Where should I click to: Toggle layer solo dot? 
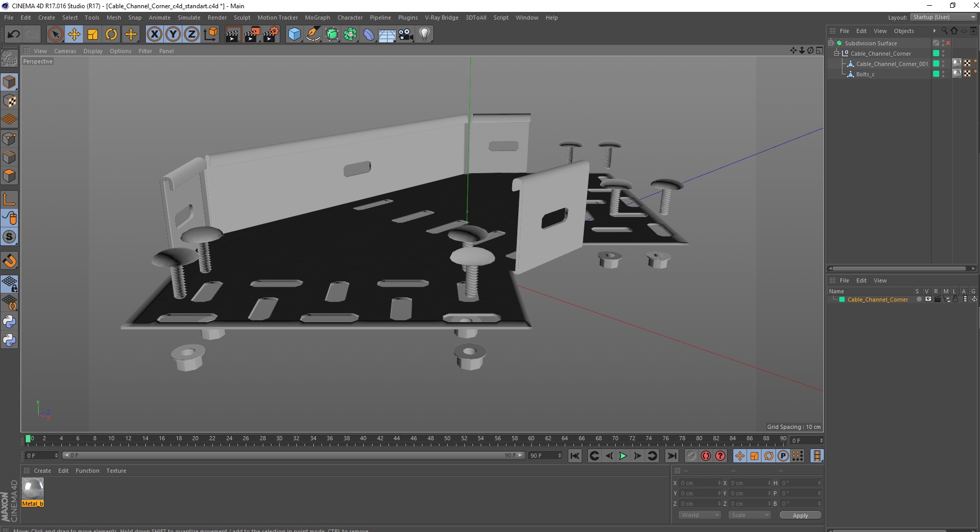[919, 300]
